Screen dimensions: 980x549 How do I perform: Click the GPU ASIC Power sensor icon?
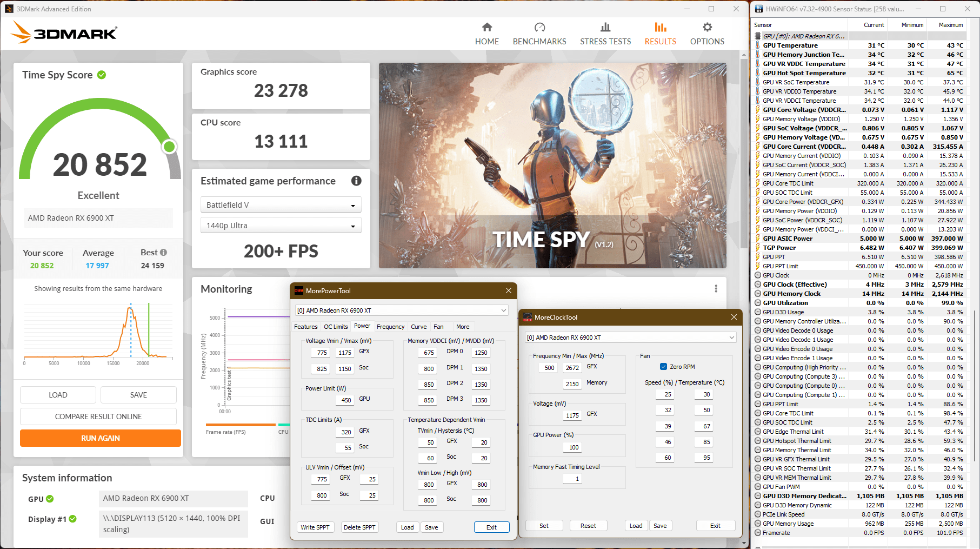point(758,239)
